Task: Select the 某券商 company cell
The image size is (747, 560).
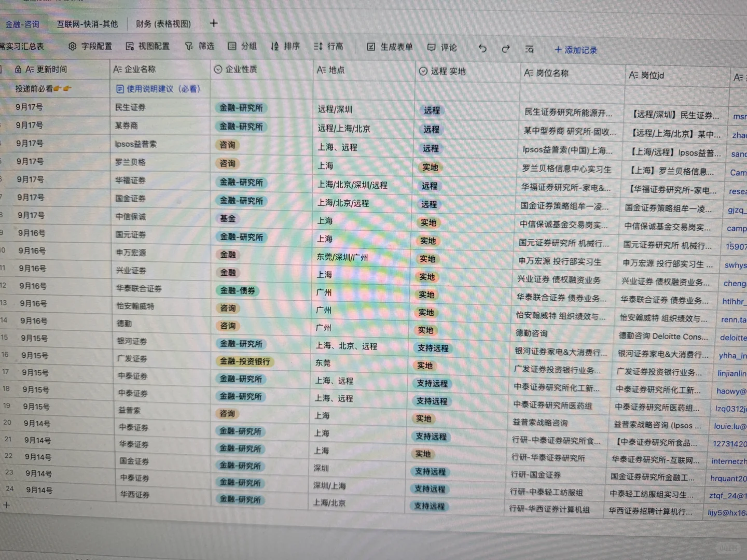Action: click(161, 125)
